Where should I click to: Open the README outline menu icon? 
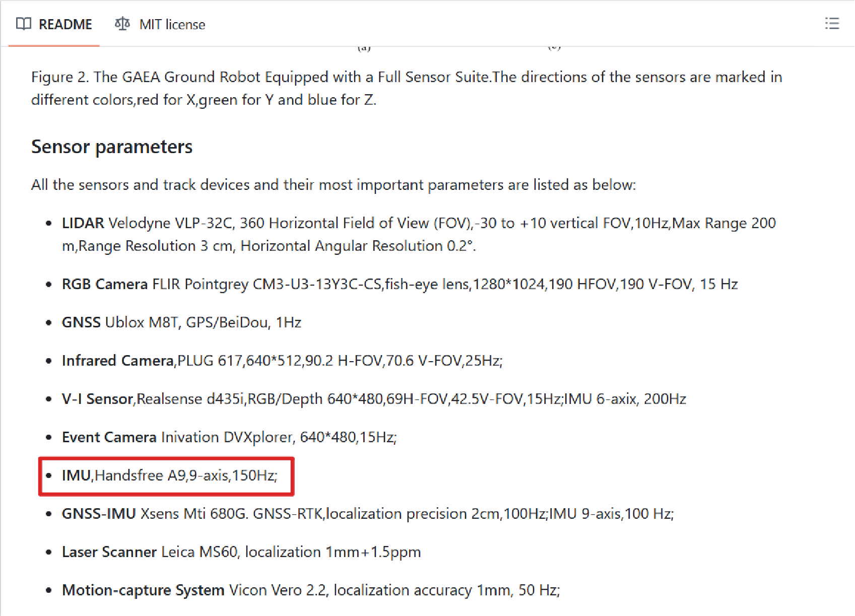tap(832, 24)
